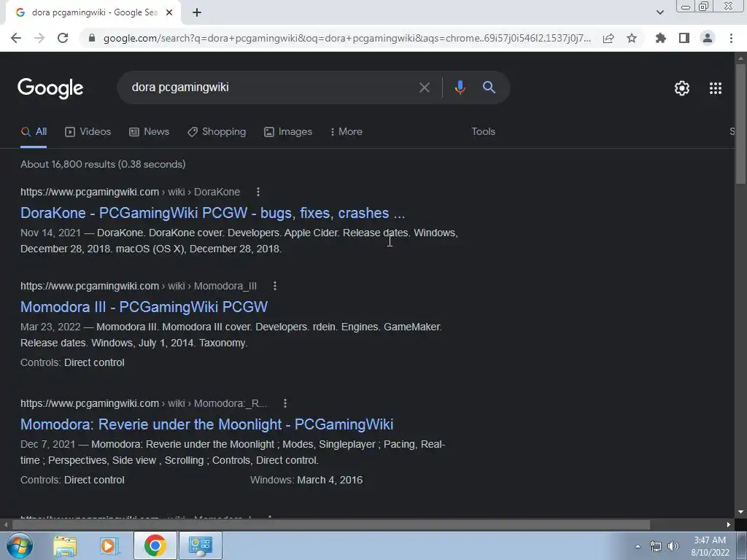
Task: Click the scroll down arrow
Action: [x=740, y=512]
